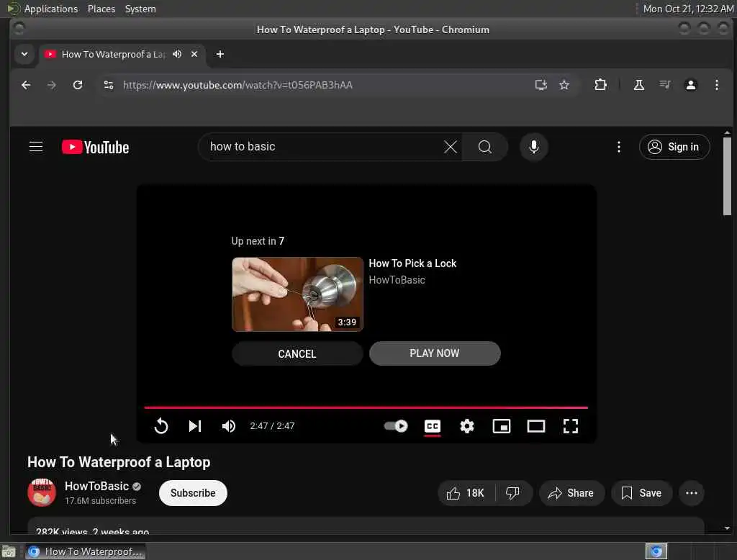Screen dimensions: 737x560
Task: Cancel the up next autoplay
Action: pos(297,353)
